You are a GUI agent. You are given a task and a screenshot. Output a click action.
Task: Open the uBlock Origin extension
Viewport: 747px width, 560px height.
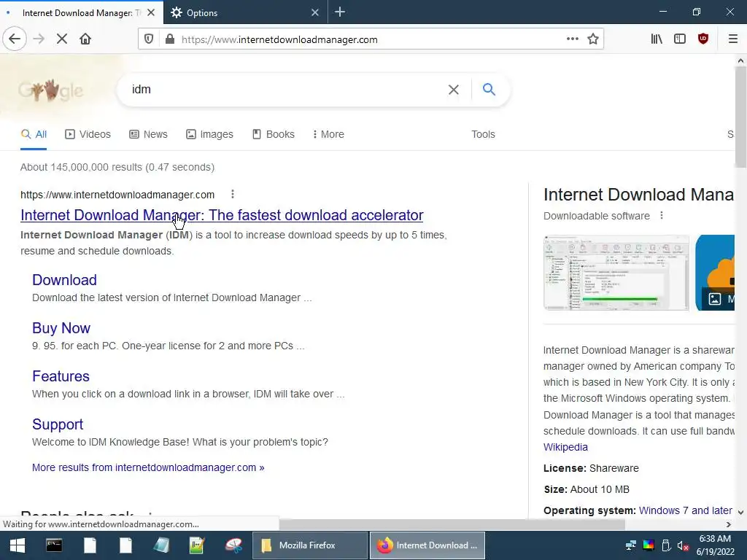[703, 39]
